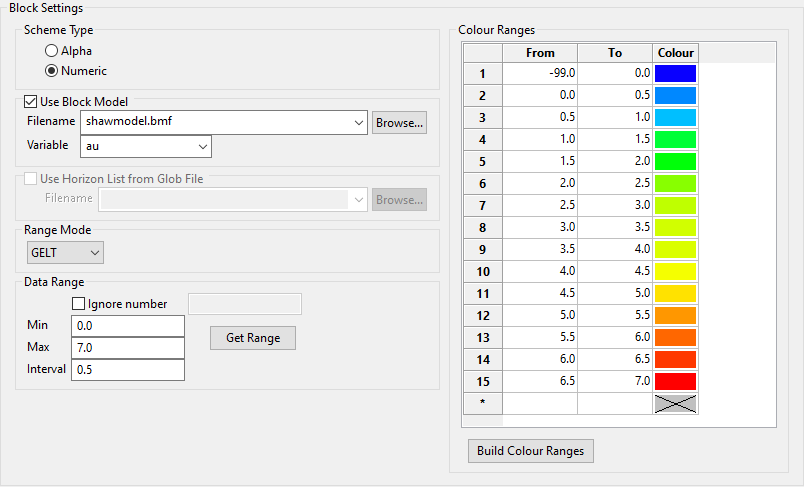Select row header 8 in Colour Ranges
Image resolution: width=804 pixels, height=487 pixels.
pos(482,227)
